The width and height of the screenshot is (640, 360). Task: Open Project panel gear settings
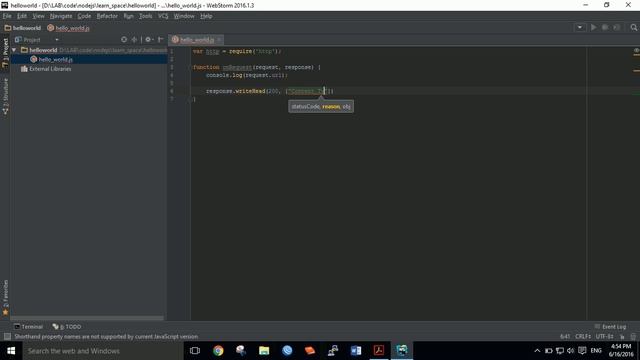pyautogui.click(x=149, y=40)
